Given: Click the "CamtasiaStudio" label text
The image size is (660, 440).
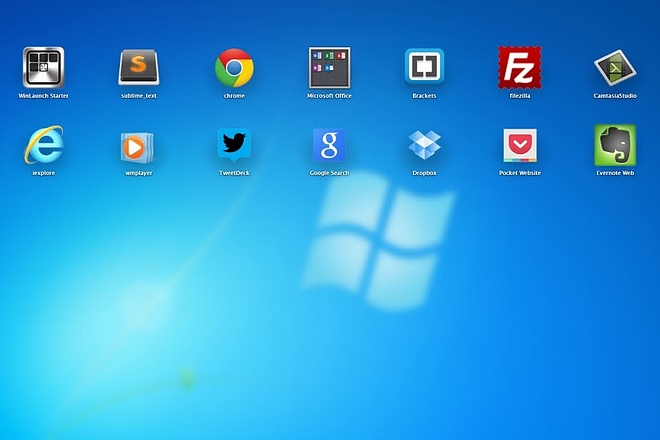Looking at the screenshot, I should pos(615,96).
